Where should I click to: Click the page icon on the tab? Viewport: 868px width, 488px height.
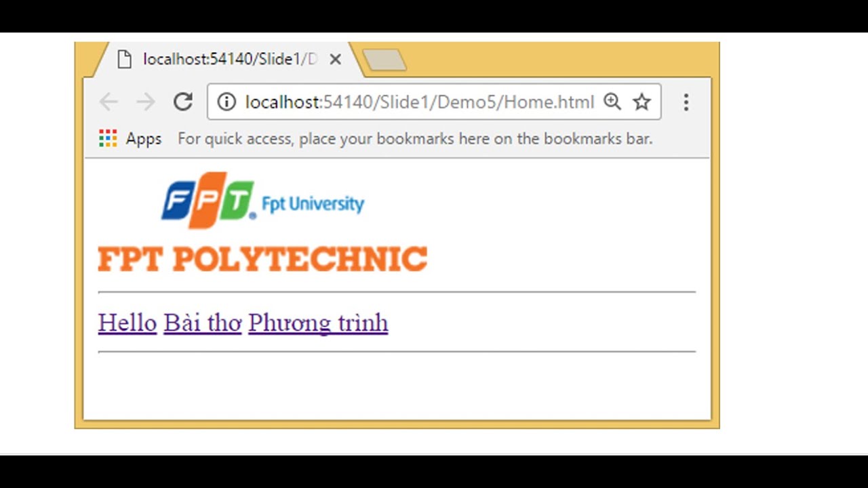pos(124,60)
